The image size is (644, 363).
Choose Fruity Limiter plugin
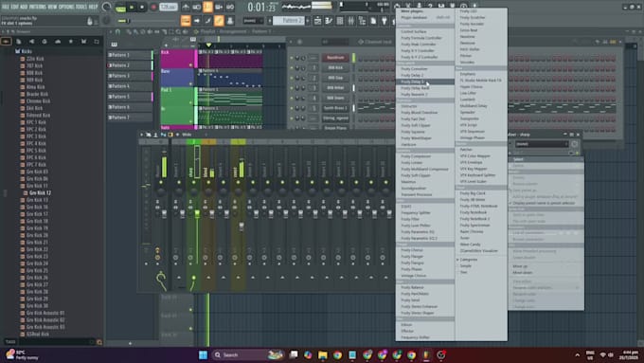coord(425,163)
